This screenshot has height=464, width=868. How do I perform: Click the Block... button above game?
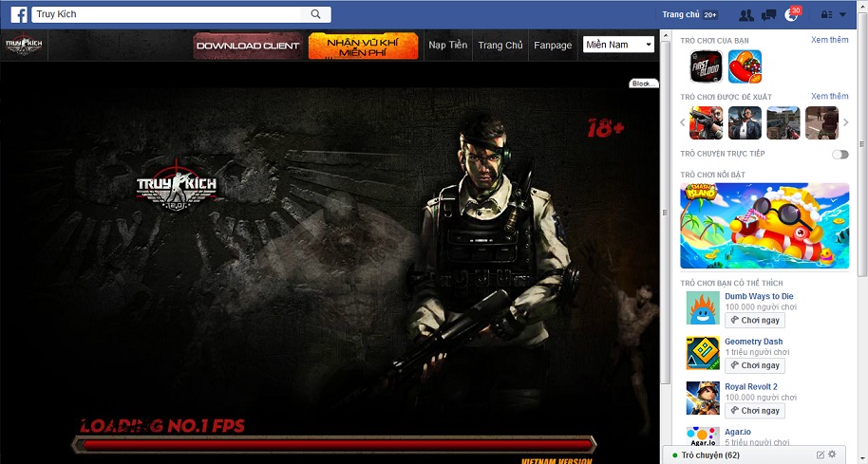pos(644,84)
